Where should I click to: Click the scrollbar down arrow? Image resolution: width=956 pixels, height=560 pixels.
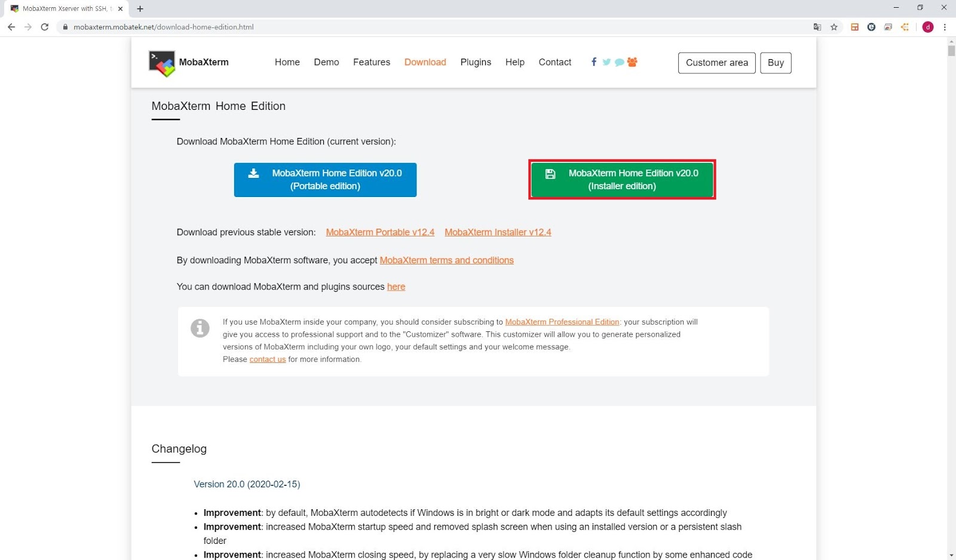(x=951, y=555)
